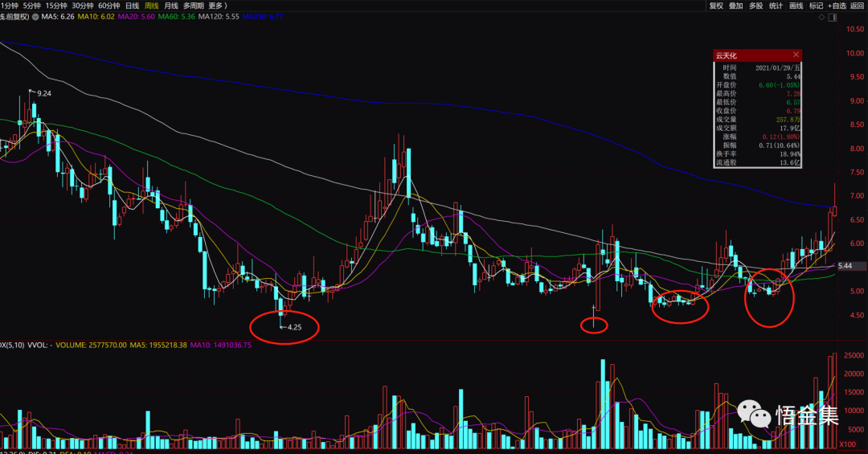
Task: Click the 4.25 low price marker
Action: pyautogui.click(x=293, y=327)
